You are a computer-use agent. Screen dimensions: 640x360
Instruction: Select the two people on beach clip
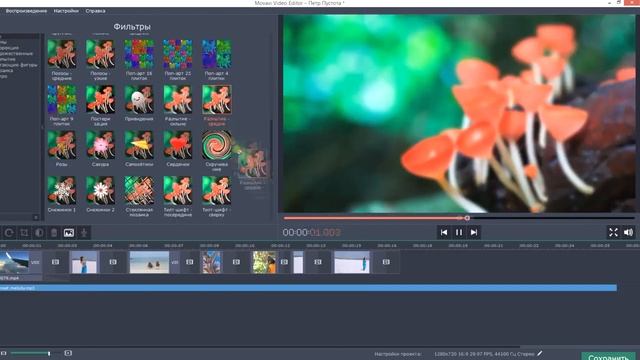(149, 262)
